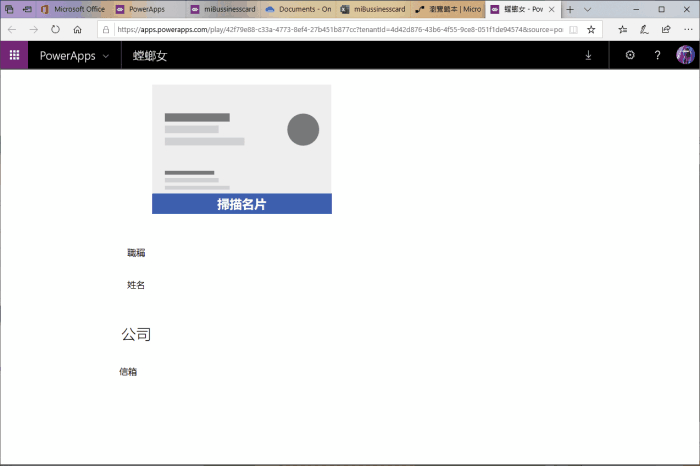Click the site lock security icon
The height and width of the screenshot is (466, 700).
coord(106,30)
